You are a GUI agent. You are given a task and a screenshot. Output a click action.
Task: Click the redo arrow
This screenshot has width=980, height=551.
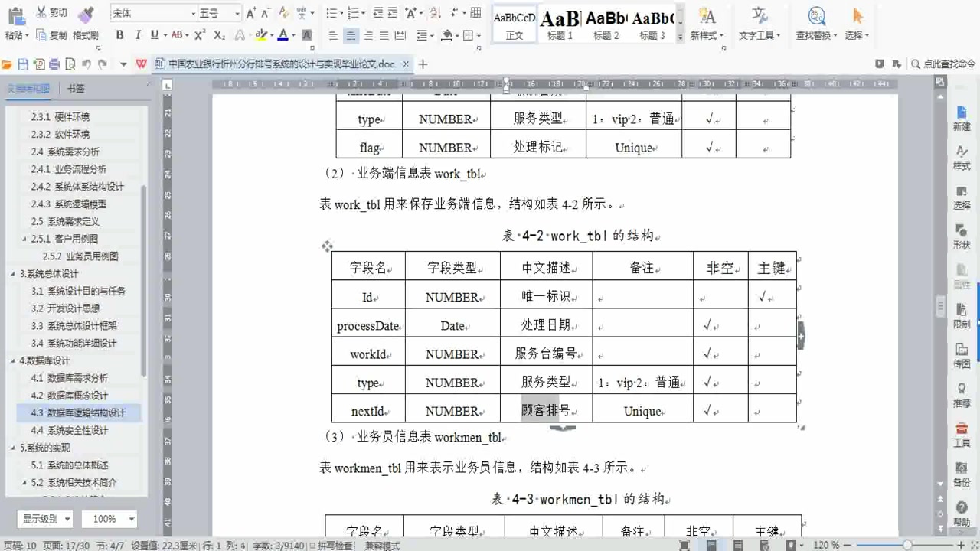click(103, 64)
